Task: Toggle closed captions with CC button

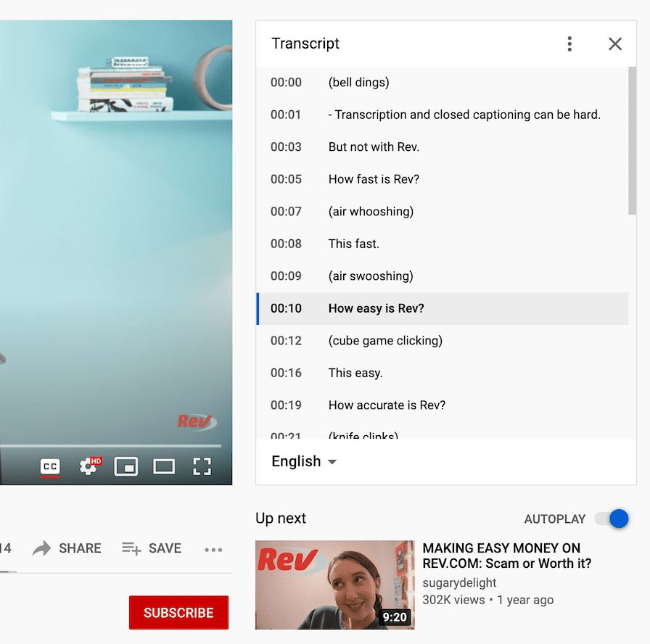Action: click(x=50, y=466)
